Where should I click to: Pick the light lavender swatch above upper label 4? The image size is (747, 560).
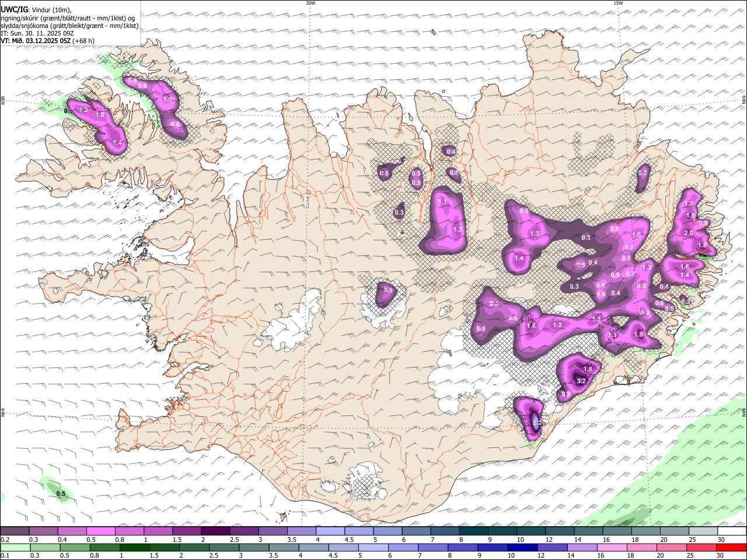point(330,531)
